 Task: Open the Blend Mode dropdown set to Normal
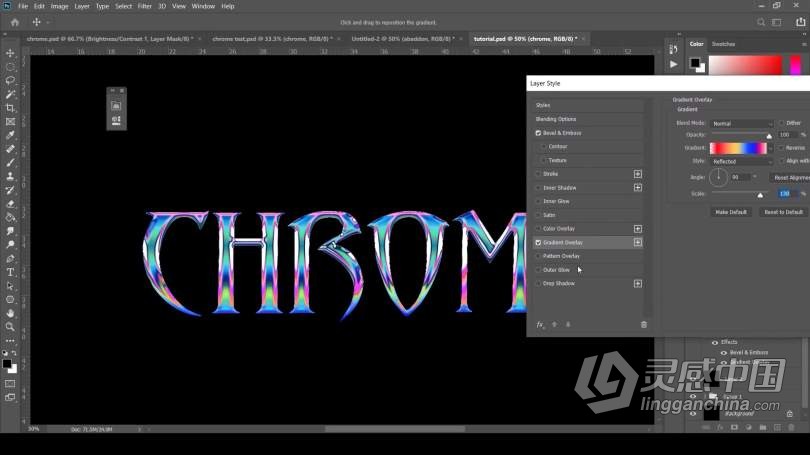tap(742, 123)
